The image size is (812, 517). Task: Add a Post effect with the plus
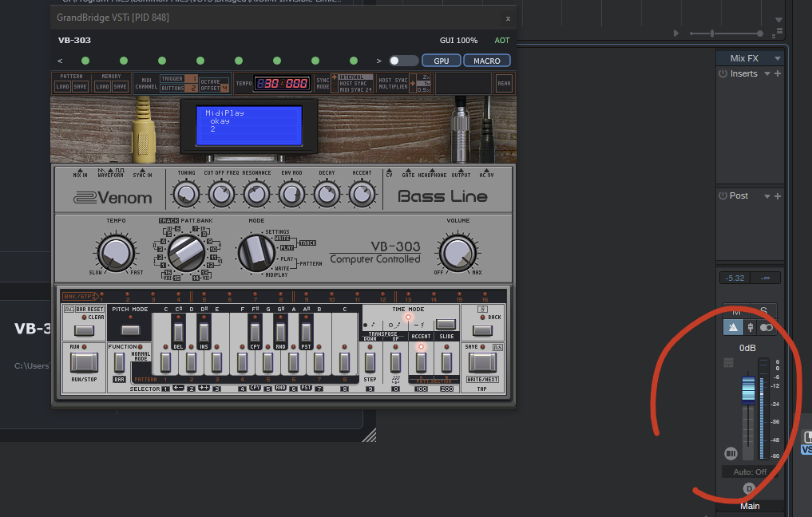[x=778, y=196]
